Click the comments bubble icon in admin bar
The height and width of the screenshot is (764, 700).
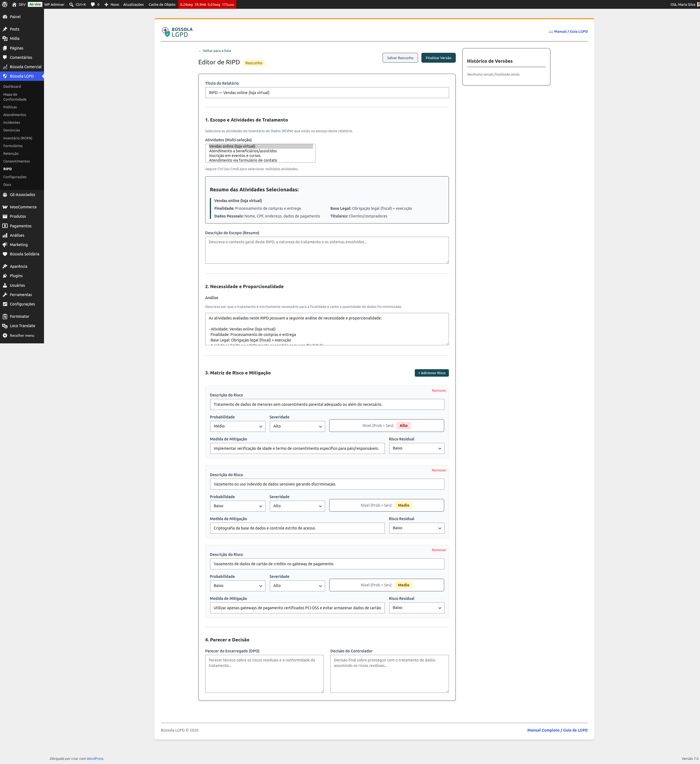[93, 5]
